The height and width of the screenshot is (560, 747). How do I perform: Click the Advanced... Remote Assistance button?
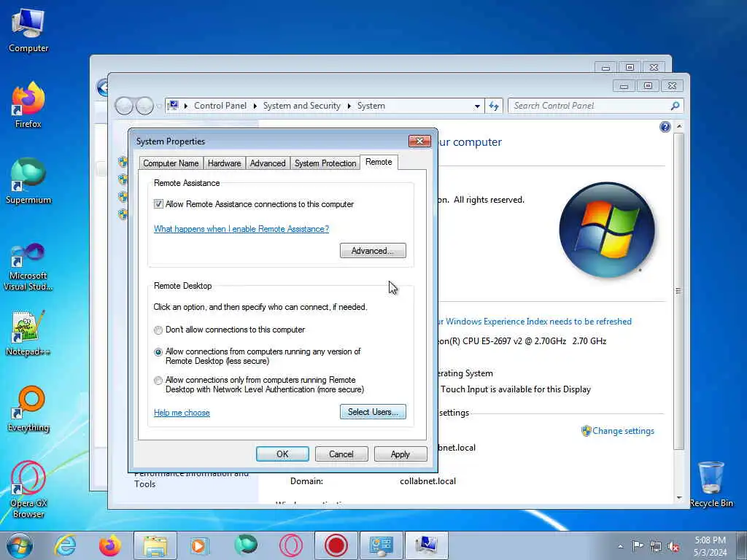coord(373,251)
